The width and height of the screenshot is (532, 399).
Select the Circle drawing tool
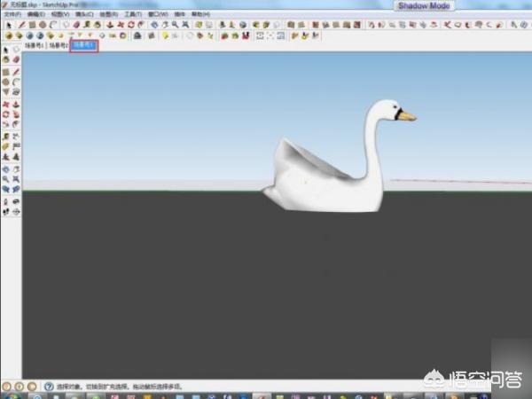[6, 82]
